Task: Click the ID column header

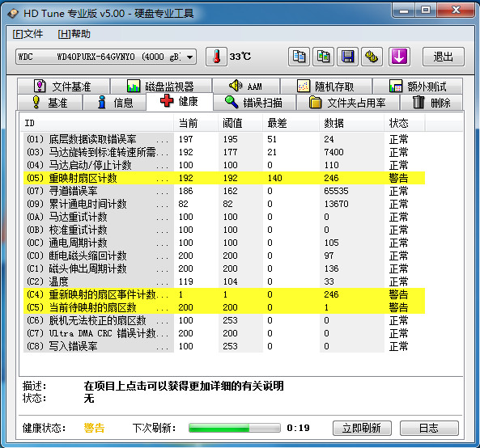Action: point(97,123)
